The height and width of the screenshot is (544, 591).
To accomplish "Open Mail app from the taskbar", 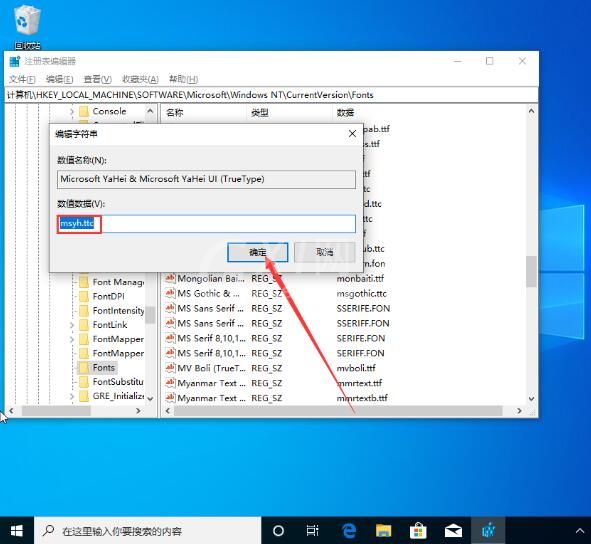I will click(x=453, y=531).
